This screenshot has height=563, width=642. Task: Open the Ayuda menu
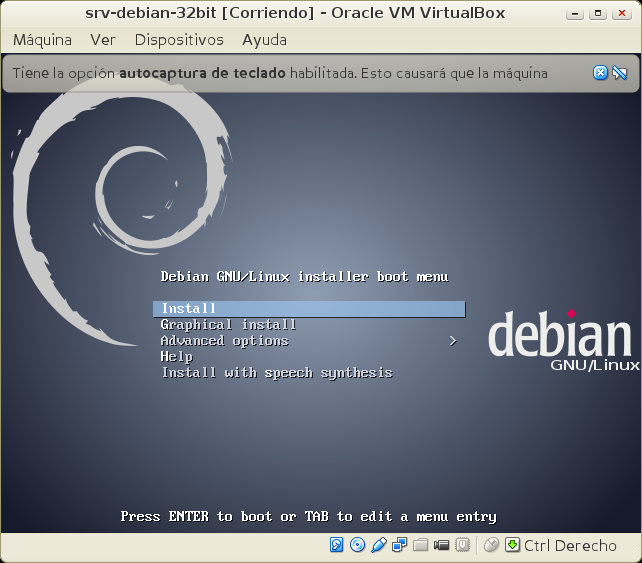click(x=264, y=40)
